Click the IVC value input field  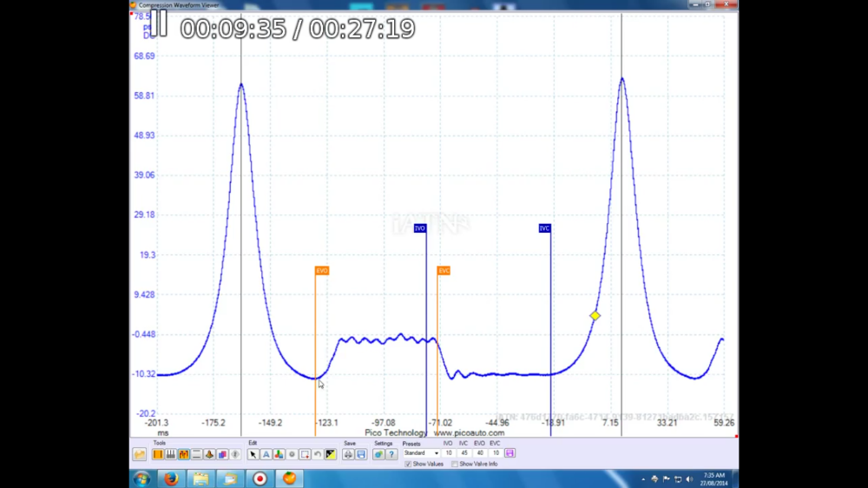point(464,453)
